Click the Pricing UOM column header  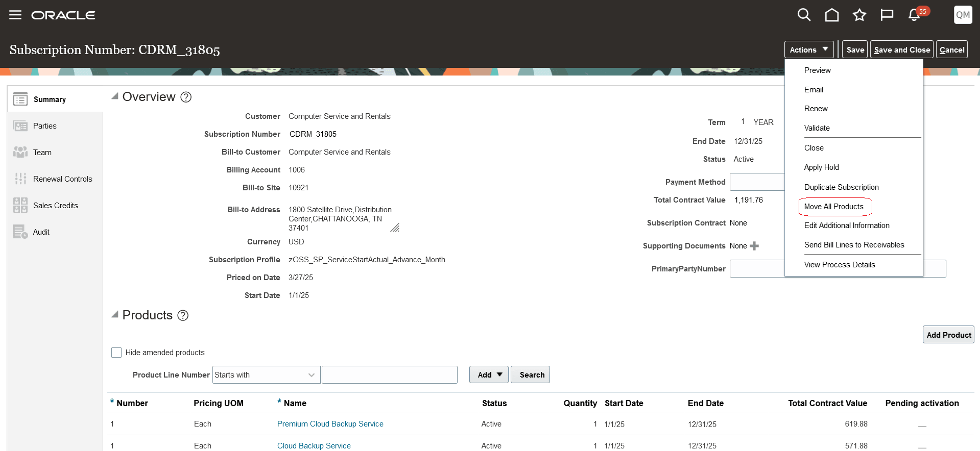tap(219, 403)
